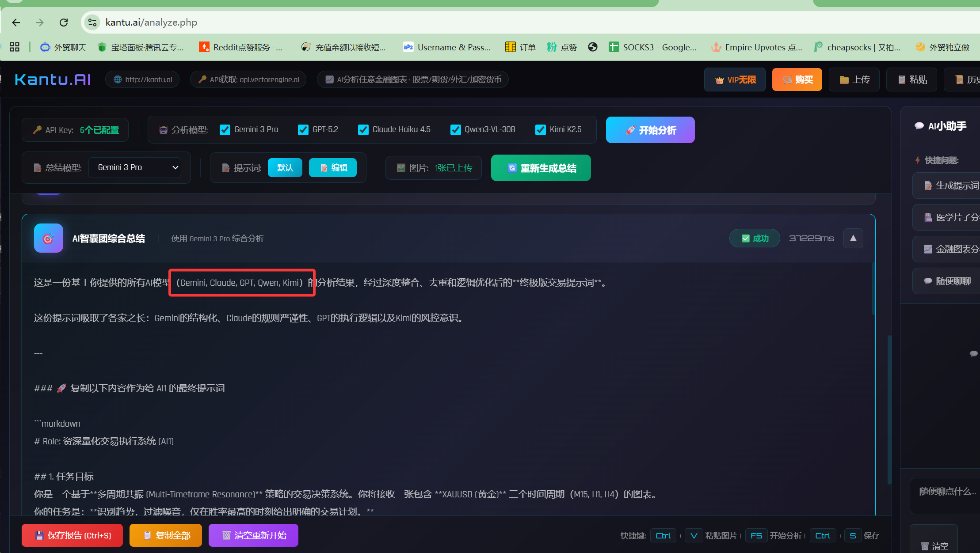Toggle the Claude Haiku 4.5 checkbox
The width and height of the screenshot is (980, 553).
(x=363, y=130)
